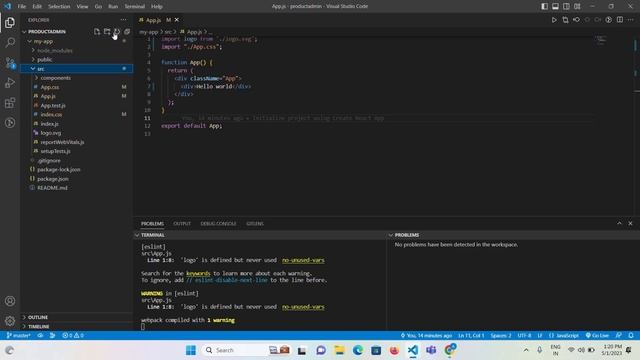Click the New File icon in Explorer
640x360 pixels.
coord(97,31)
